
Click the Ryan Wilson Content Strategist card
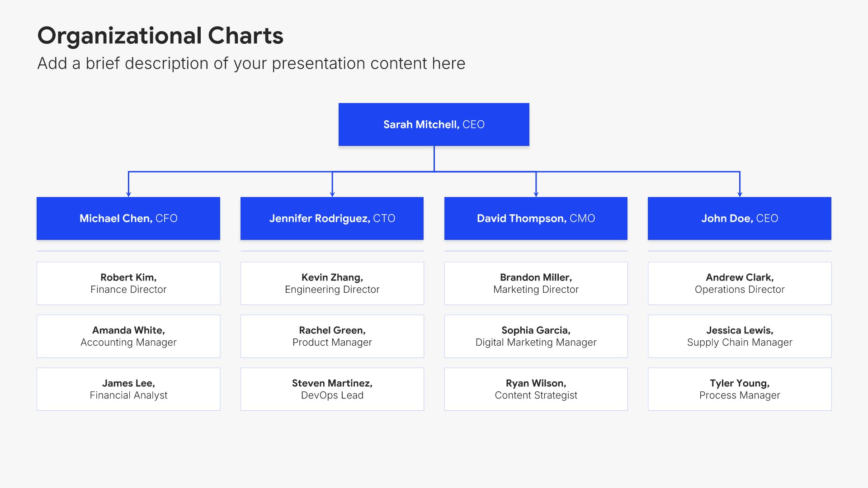[536, 389]
